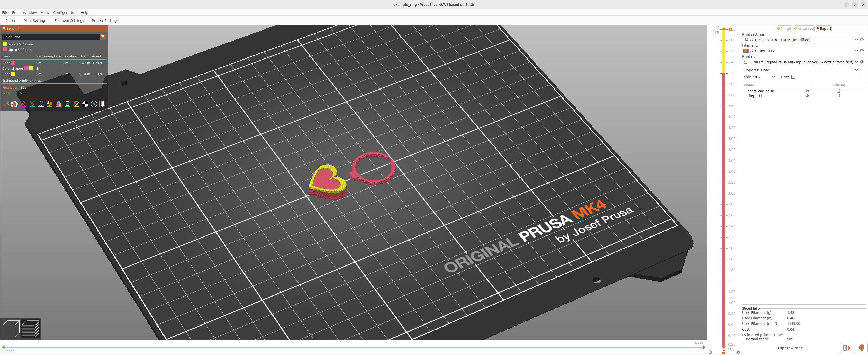Toggle retractions display using the orange up-arrows icon
Viewport: 868px width, 355px height.
(23, 104)
